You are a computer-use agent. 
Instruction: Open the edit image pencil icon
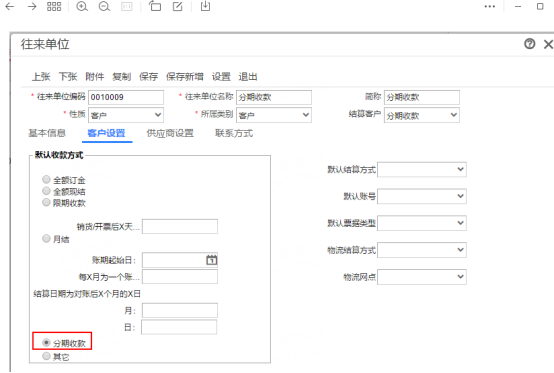(178, 6)
